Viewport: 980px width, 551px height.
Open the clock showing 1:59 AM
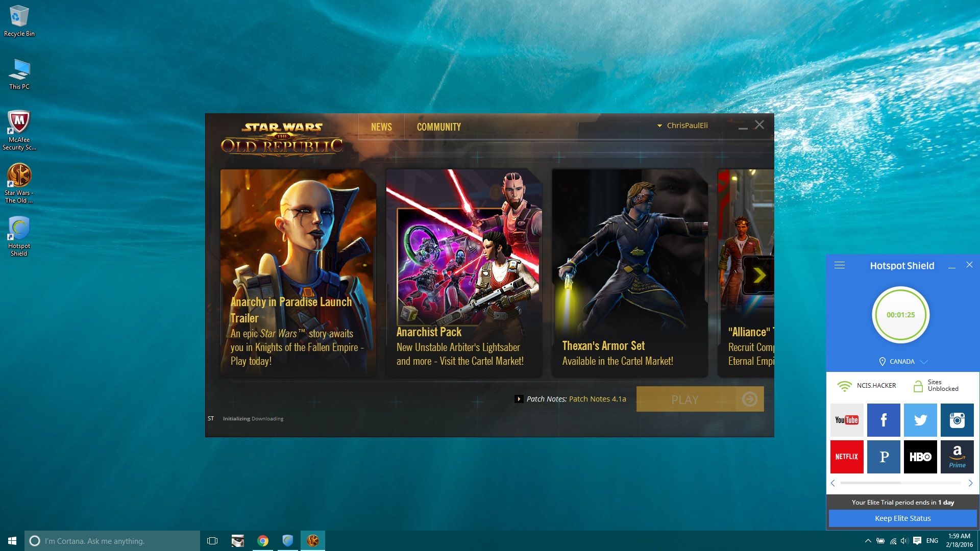point(959,541)
